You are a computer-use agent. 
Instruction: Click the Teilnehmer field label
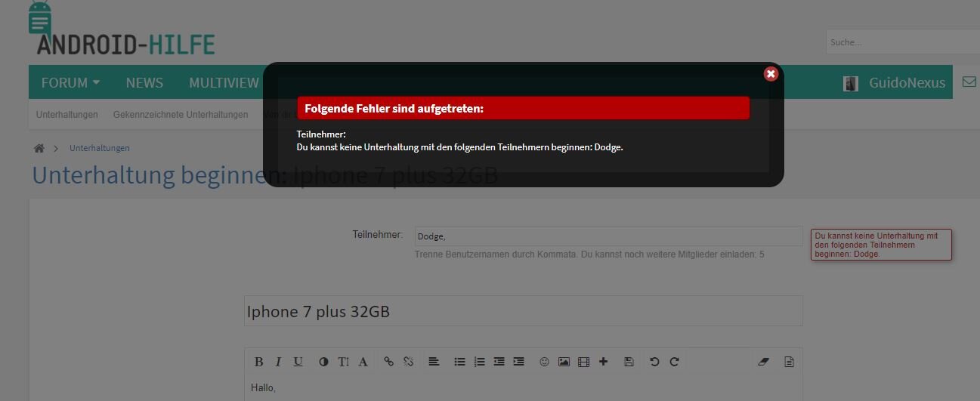[x=378, y=235]
